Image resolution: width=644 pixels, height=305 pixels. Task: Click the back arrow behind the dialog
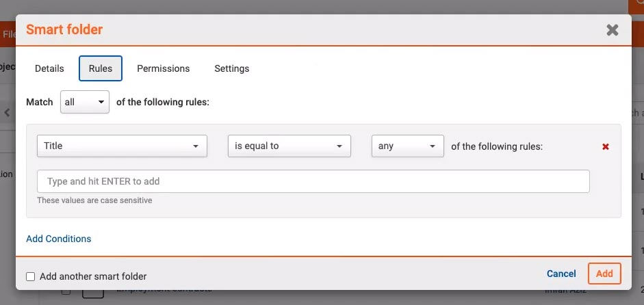(x=7, y=113)
